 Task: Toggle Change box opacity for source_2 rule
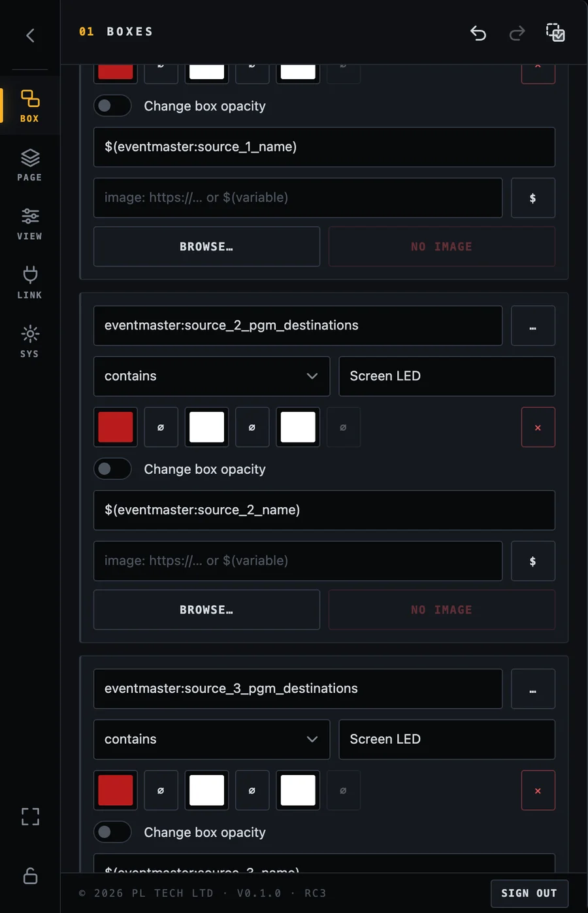[112, 469]
